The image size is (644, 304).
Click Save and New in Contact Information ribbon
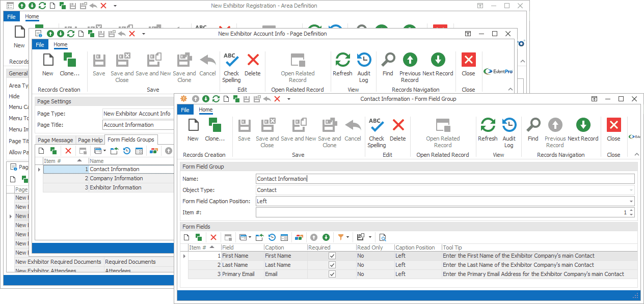coord(299,130)
